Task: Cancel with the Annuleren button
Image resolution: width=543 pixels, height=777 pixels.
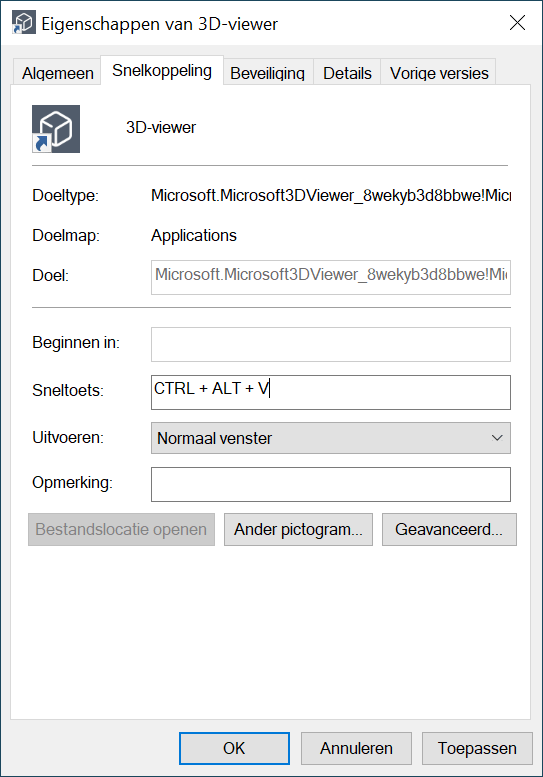Action: [x=356, y=748]
